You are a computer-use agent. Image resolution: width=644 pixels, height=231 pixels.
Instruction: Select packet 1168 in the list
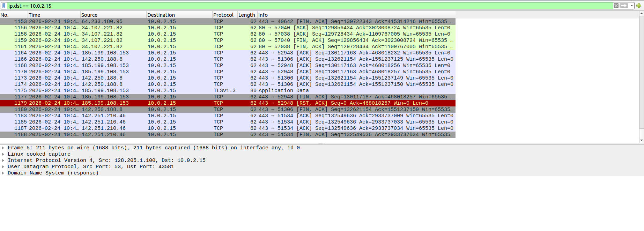tap(228, 66)
